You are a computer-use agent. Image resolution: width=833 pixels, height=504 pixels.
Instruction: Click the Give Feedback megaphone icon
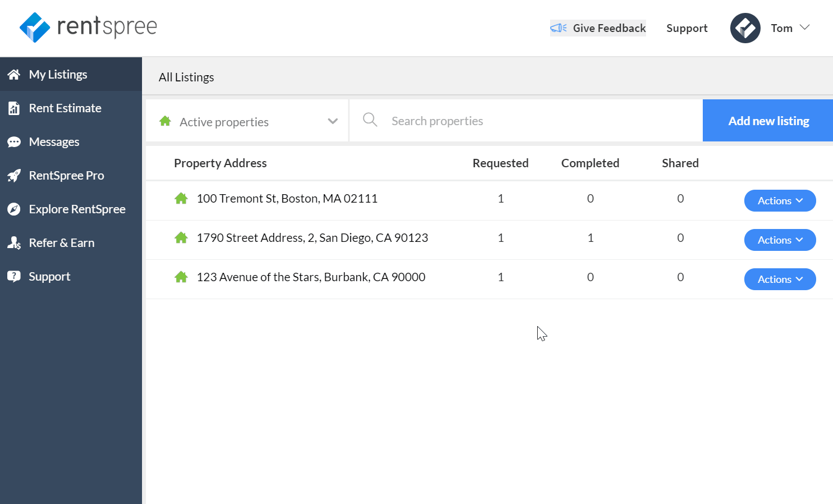pyautogui.click(x=558, y=28)
